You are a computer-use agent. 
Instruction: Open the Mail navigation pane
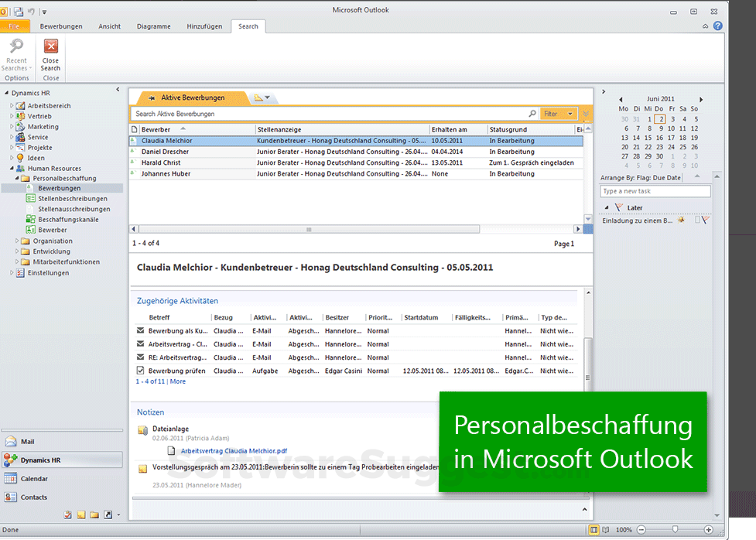[28, 442]
